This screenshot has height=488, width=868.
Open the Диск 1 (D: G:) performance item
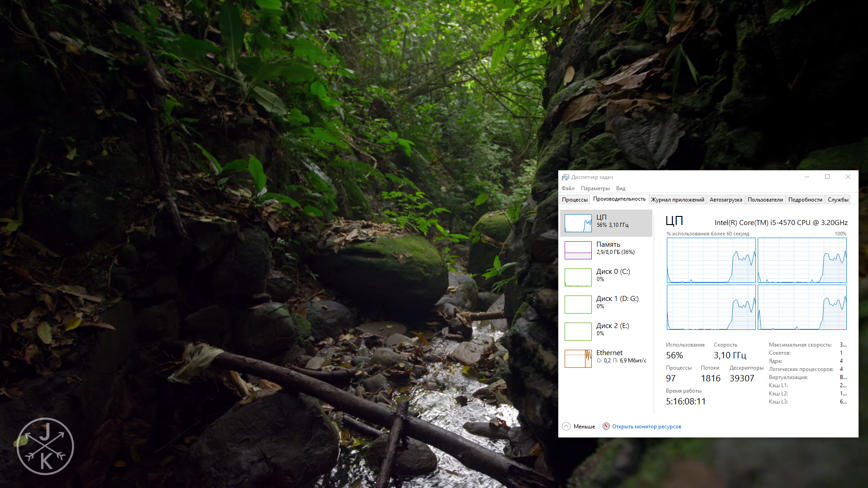point(617,299)
